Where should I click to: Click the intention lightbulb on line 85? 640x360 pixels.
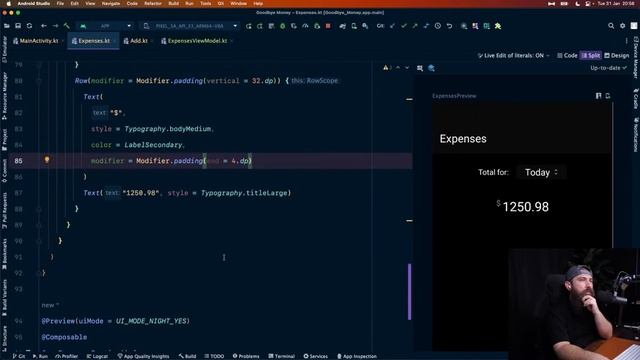(x=47, y=160)
